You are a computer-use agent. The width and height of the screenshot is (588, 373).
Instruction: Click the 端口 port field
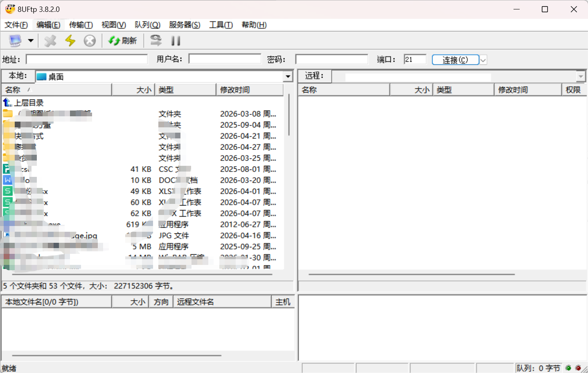click(x=415, y=59)
